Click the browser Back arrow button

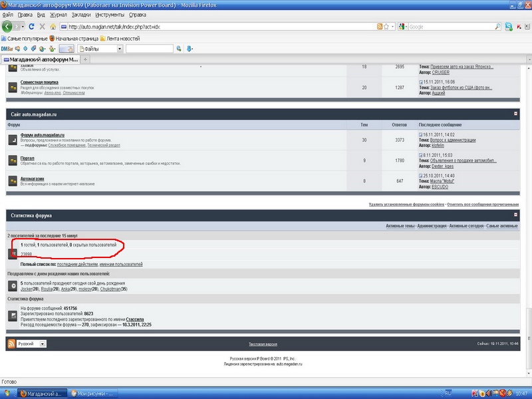8,27
